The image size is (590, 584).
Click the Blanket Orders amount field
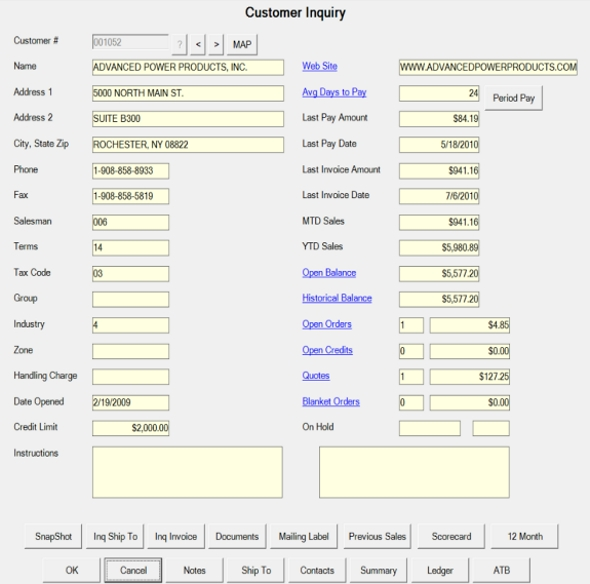coord(470,403)
